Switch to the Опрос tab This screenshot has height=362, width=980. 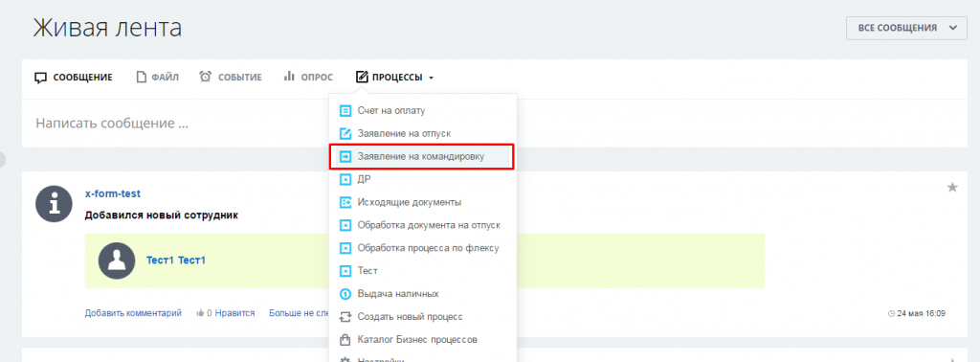(308, 78)
